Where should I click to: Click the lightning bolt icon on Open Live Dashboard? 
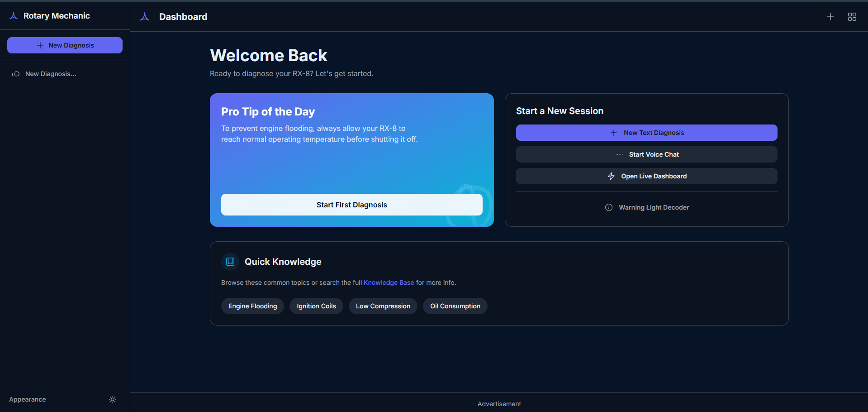(611, 176)
